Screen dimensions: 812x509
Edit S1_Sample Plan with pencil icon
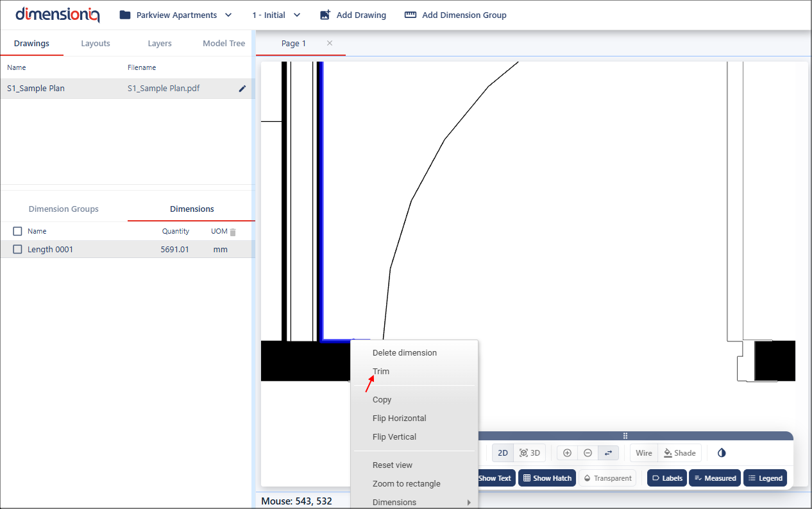coord(242,89)
